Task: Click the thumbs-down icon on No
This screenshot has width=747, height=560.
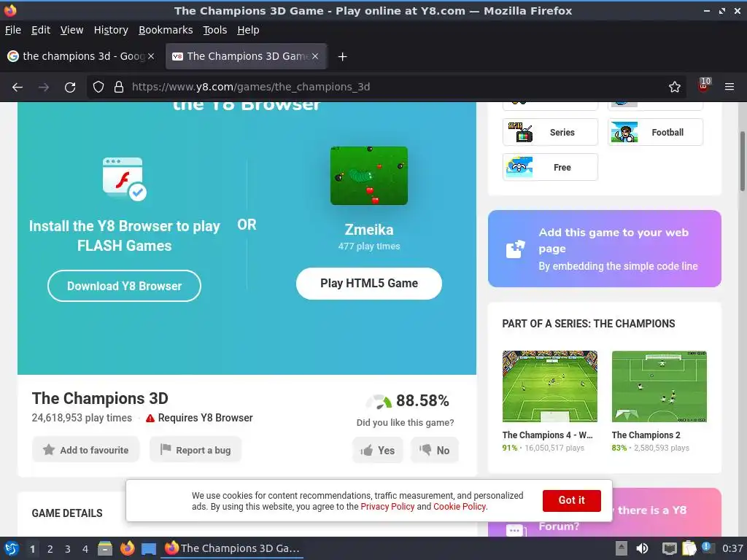Action: pyautogui.click(x=425, y=449)
